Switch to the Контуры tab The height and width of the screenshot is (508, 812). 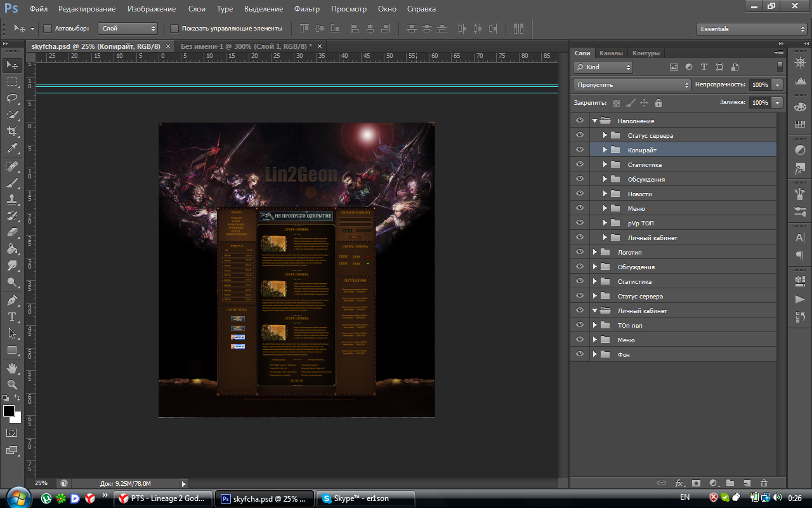point(646,53)
